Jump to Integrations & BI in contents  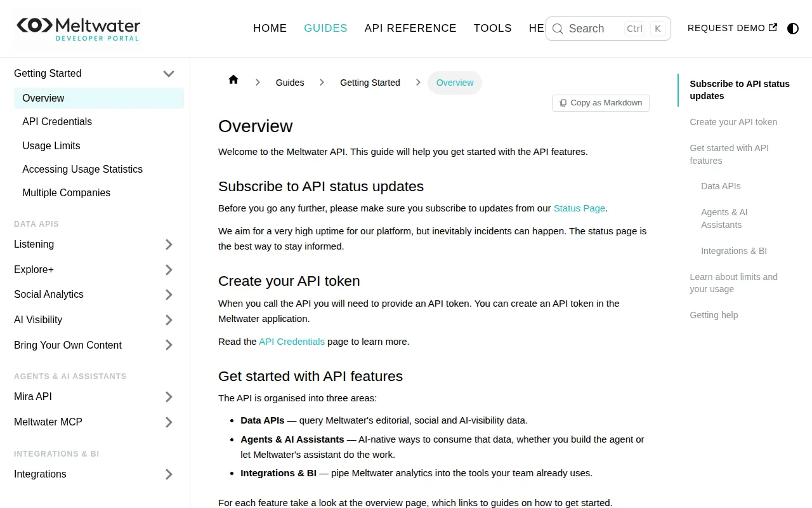coord(734,251)
